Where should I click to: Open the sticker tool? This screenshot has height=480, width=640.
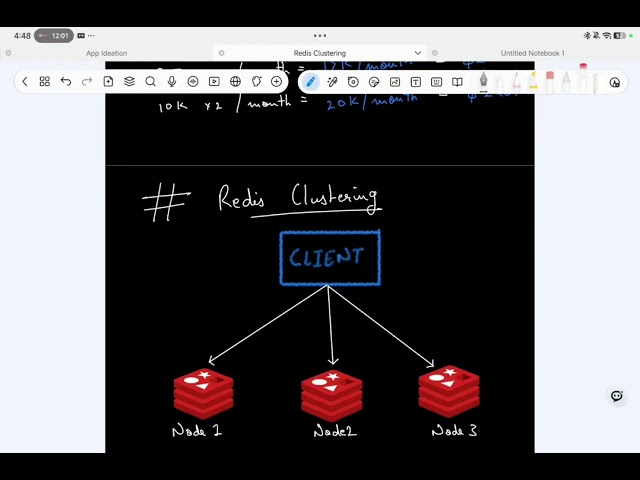tap(374, 82)
